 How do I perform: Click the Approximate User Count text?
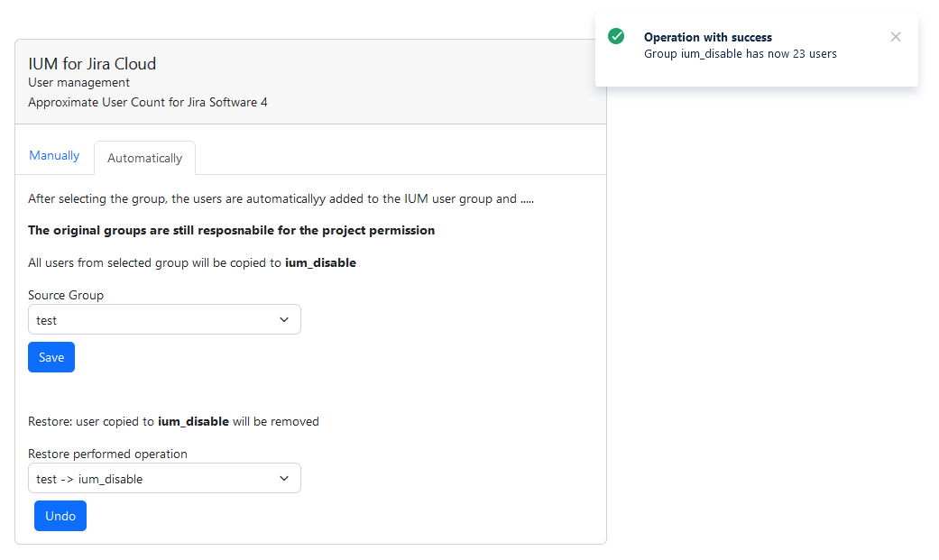147,102
